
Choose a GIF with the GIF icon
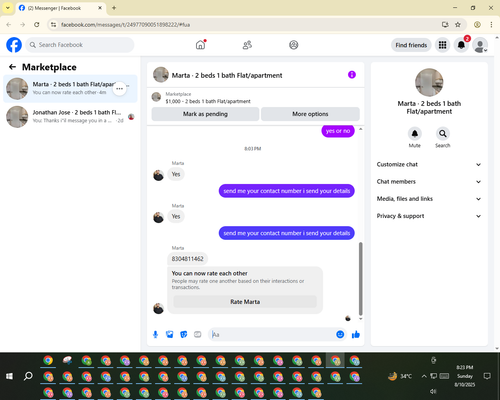click(x=198, y=334)
